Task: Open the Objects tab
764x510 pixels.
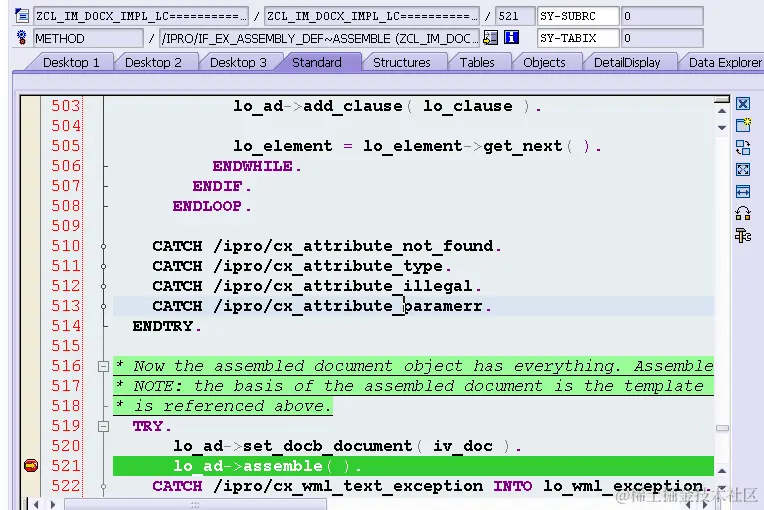Action: tap(544, 63)
